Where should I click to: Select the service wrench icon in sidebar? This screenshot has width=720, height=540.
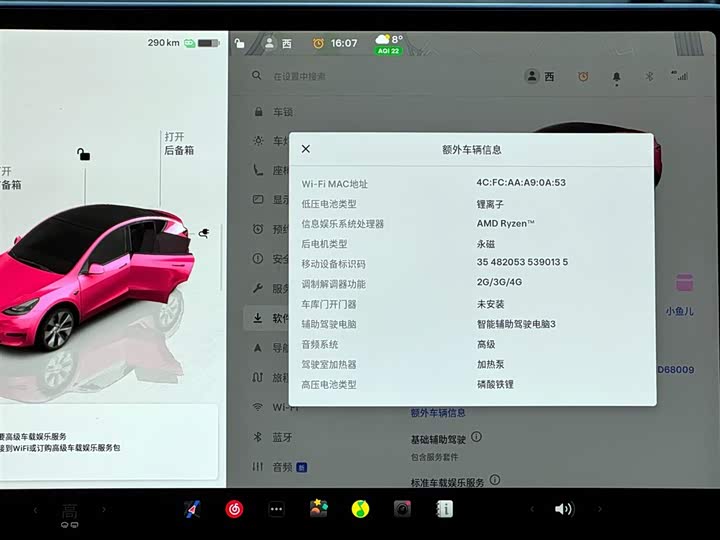point(258,288)
